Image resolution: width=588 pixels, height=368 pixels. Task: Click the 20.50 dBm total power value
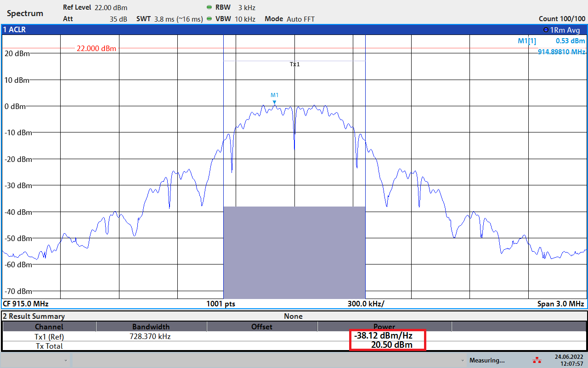click(x=391, y=345)
